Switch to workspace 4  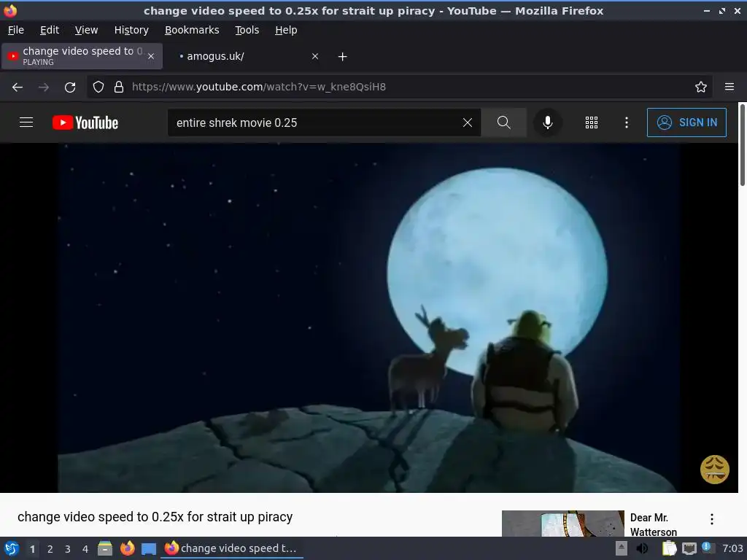[x=85, y=549]
